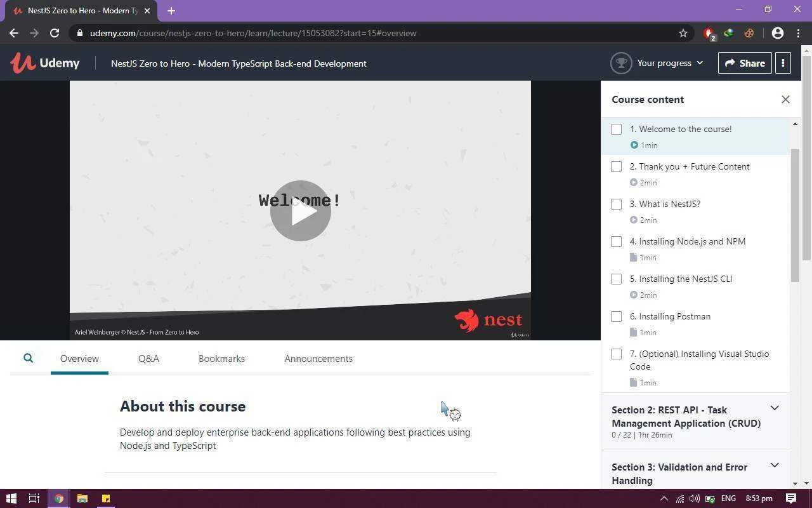This screenshot has height=508, width=812.
Task: Open the Announcements tab
Action: point(318,359)
